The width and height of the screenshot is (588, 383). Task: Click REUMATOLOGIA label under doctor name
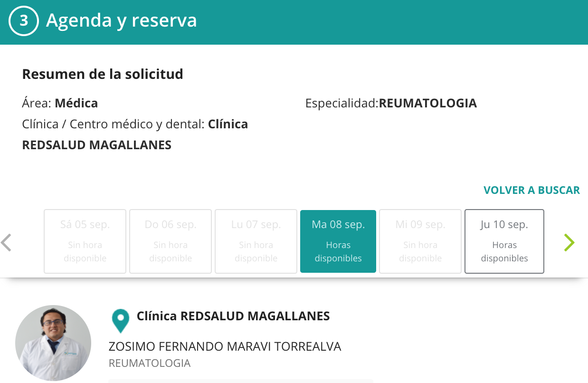[150, 364]
